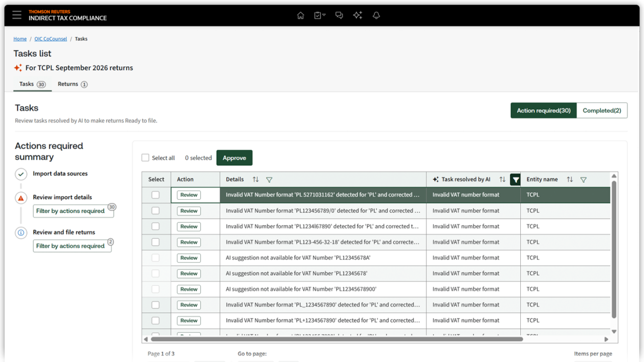Image resolution: width=644 pixels, height=362 pixels.
Task: Select row with VAT 'PL 5271031162'
Action: [155, 195]
